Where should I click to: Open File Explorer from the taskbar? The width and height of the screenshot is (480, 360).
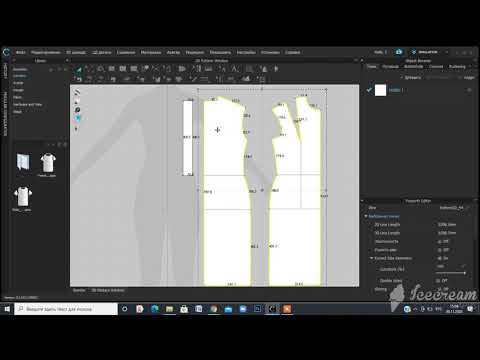click(x=169, y=309)
